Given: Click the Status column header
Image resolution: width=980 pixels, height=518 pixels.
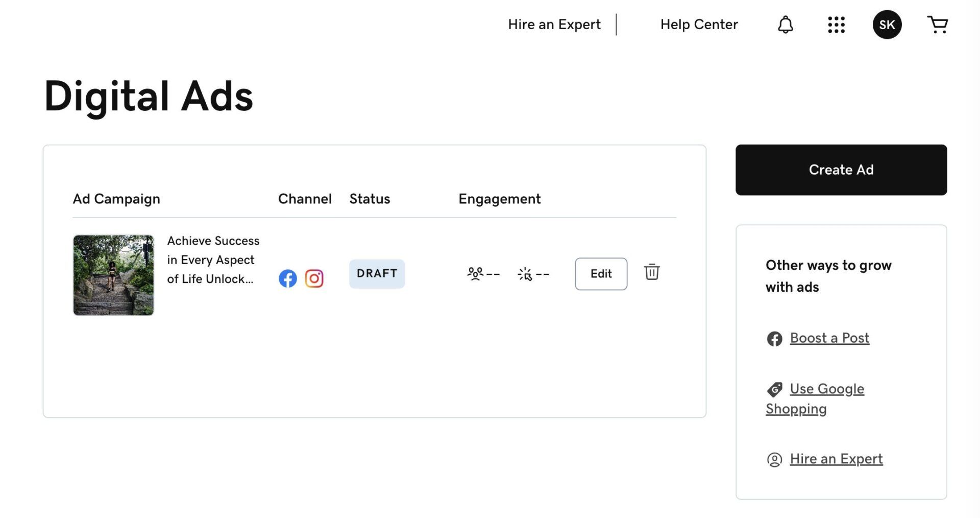Looking at the screenshot, I should (370, 199).
